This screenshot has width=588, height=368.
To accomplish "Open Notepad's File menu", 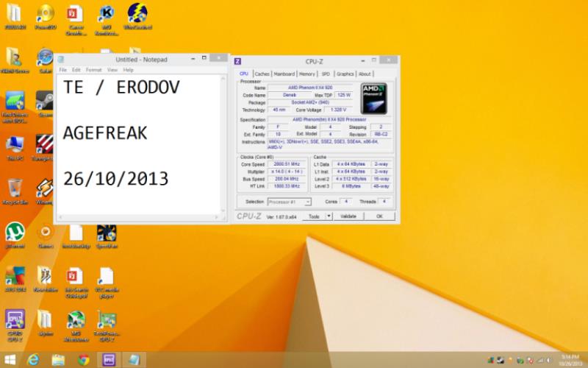I will 63,70.
